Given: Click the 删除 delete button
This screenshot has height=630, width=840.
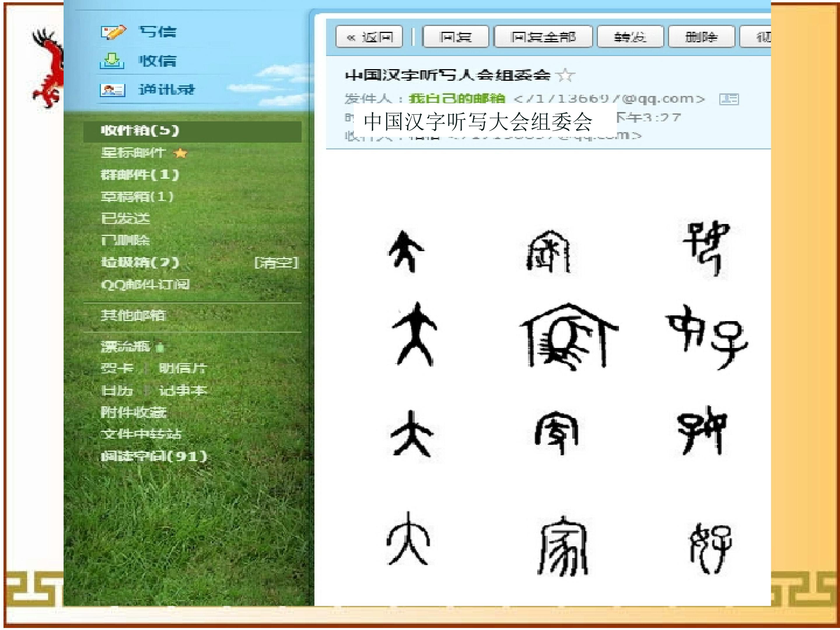Looking at the screenshot, I should (701, 37).
